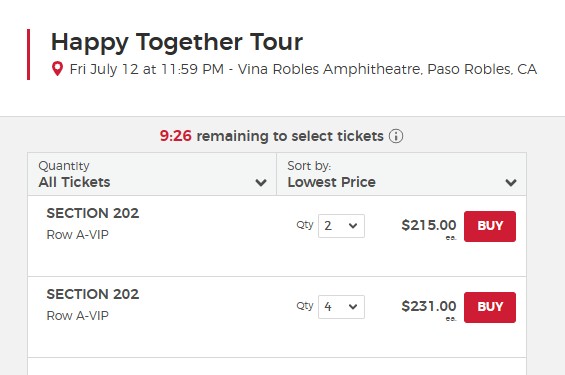Click the "remaining to select tickets" text

(290, 136)
